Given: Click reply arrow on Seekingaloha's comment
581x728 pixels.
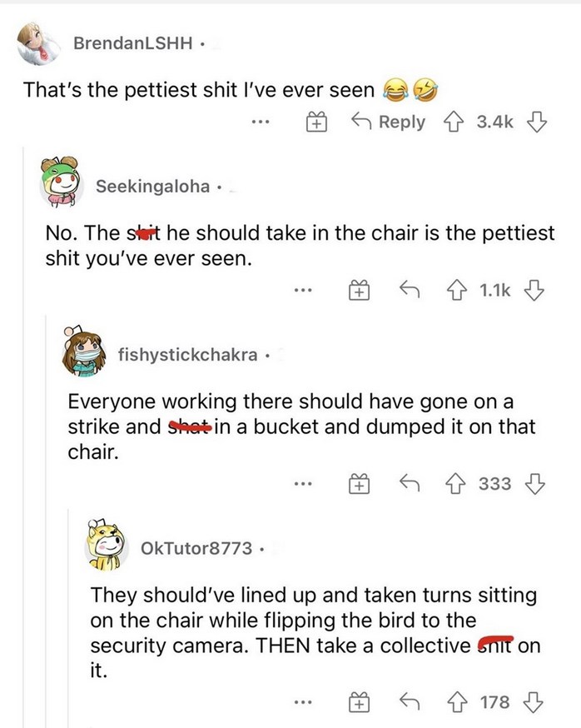Looking at the screenshot, I should (x=410, y=290).
